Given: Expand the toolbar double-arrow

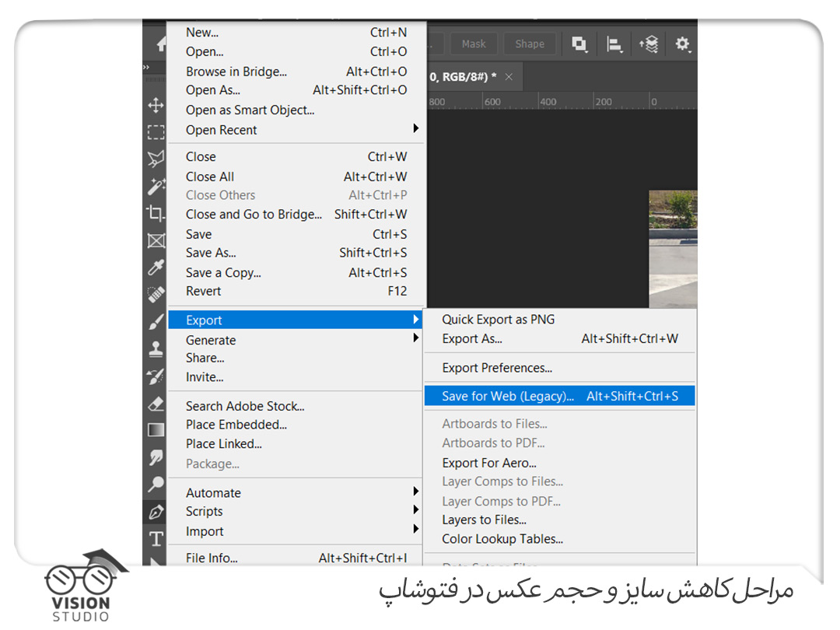Looking at the screenshot, I should (x=146, y=67).
